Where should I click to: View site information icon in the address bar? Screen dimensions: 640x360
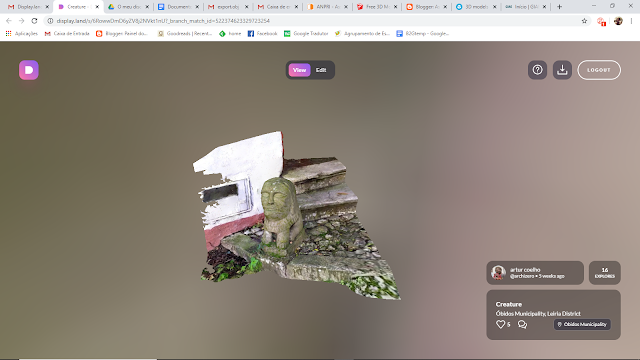coord(50,21)
